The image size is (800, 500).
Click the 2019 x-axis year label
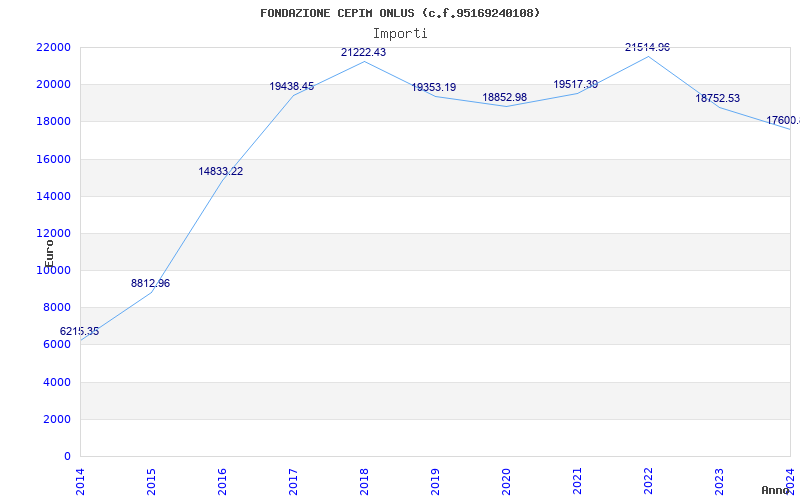(435, 481)
